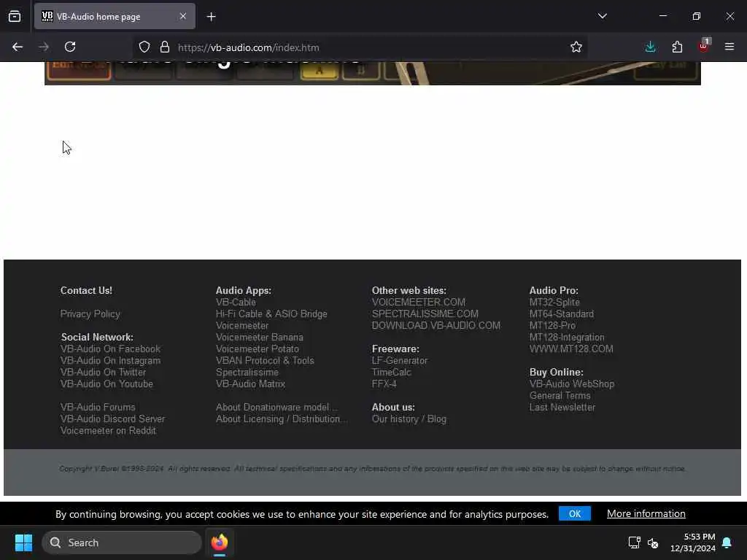This screenshot has height=560, width=747.
Task: Open the taskbar clock and date
Action: coord(693,542)
